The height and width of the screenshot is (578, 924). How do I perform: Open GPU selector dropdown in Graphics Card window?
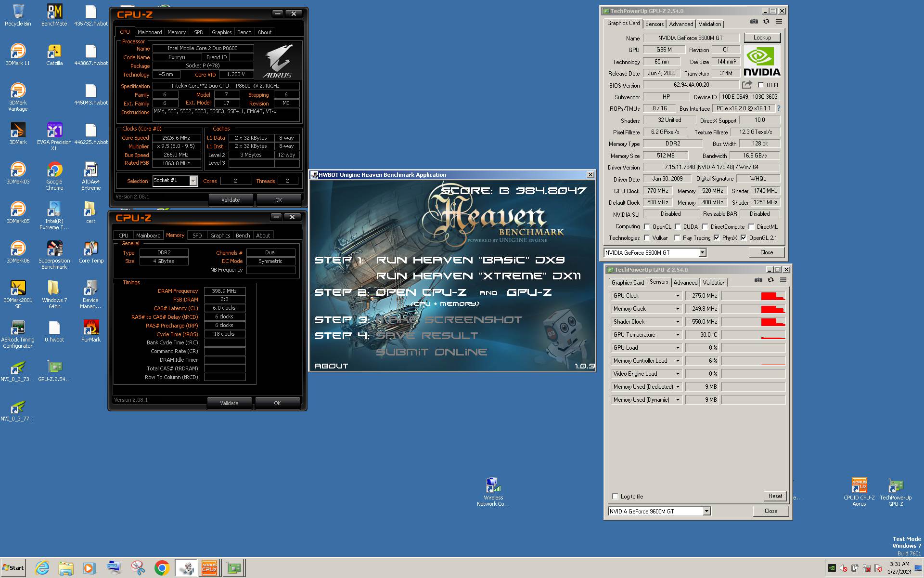point(702,252)
